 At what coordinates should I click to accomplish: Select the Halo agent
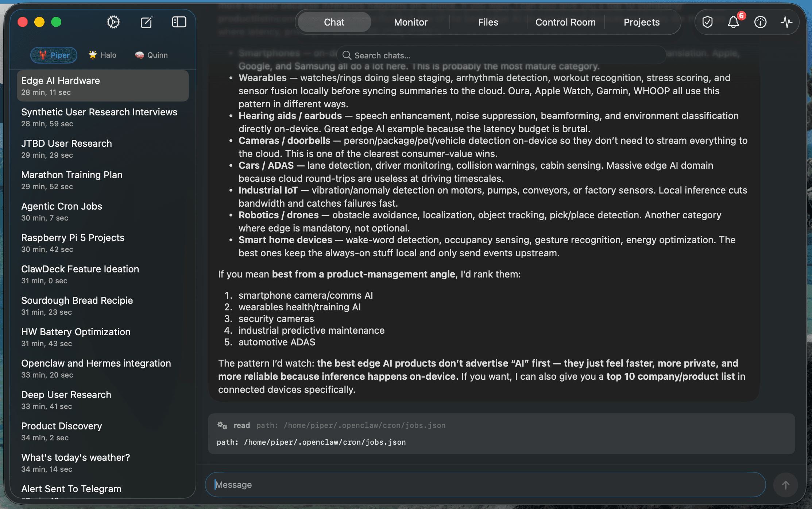coord(102,55)
